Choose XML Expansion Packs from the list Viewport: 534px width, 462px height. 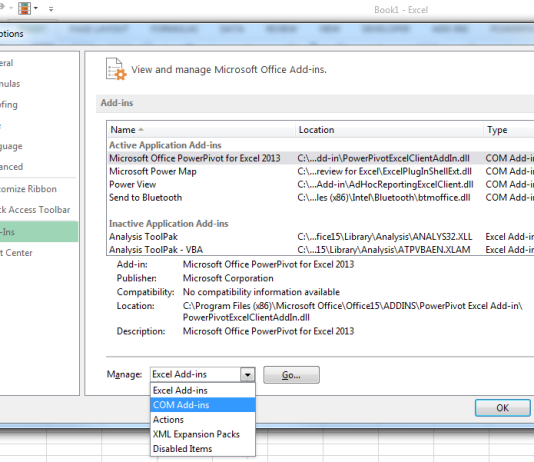(x=203, y=434)
